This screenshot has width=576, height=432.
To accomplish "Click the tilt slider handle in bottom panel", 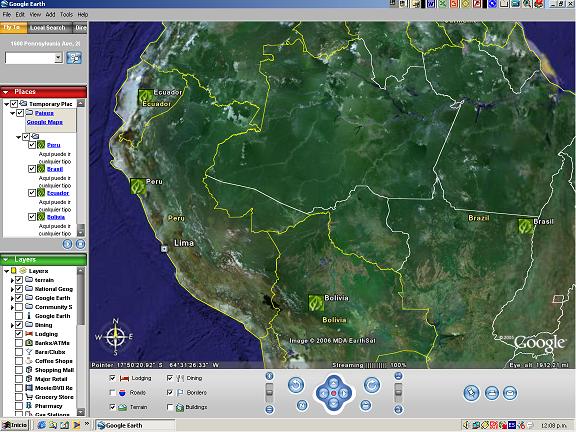I will coord(398,392).
